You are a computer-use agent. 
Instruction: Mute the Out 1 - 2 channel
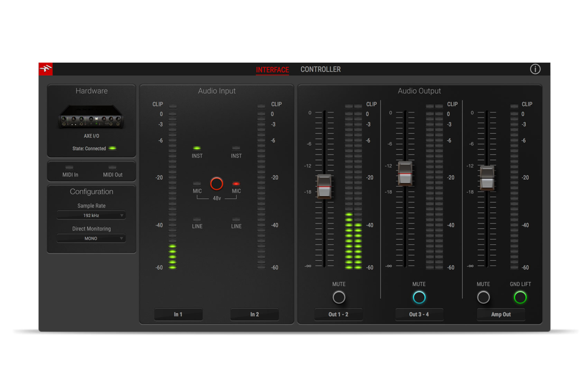(339, 297)
